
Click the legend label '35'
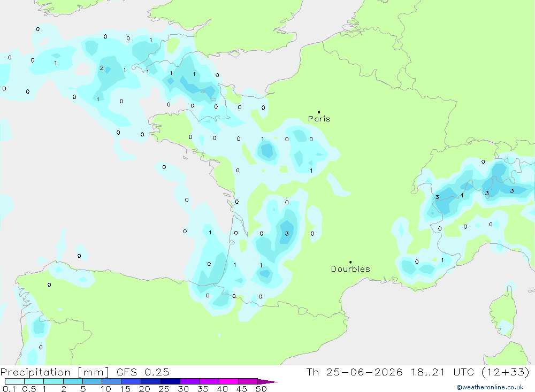click(203, 389)
